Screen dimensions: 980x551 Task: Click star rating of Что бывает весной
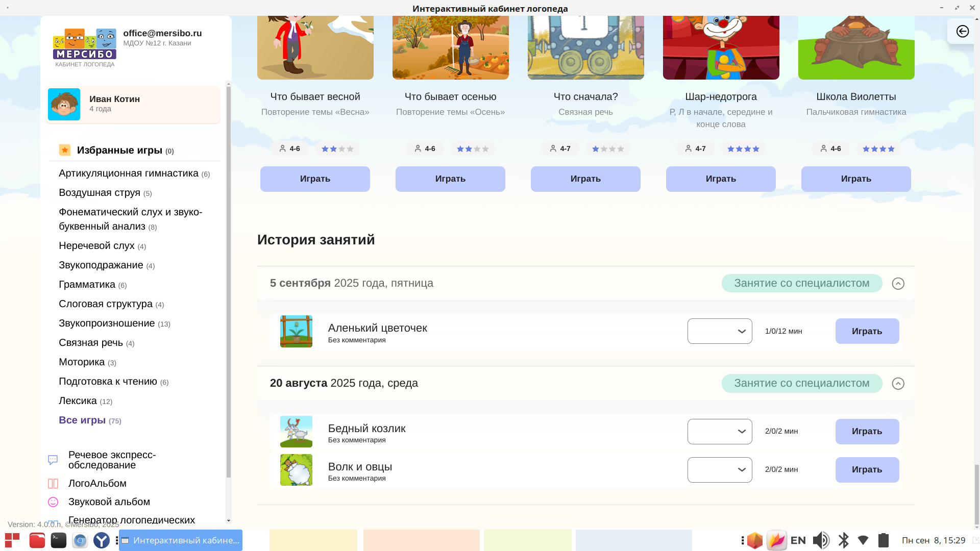(337, 149)
